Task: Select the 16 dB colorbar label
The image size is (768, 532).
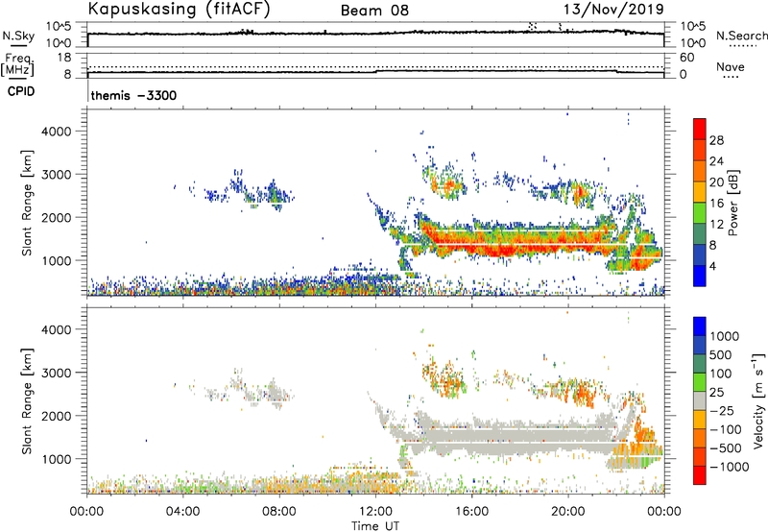Action: (716, 204)
